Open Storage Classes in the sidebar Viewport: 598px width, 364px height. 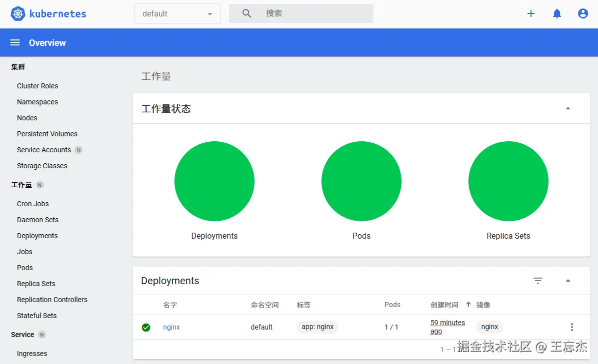[x=42, y=166]
